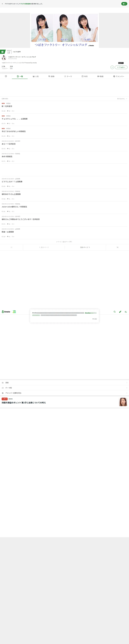
Task: Open the more options ellipsis button
Action: click(x=112, y=67)
